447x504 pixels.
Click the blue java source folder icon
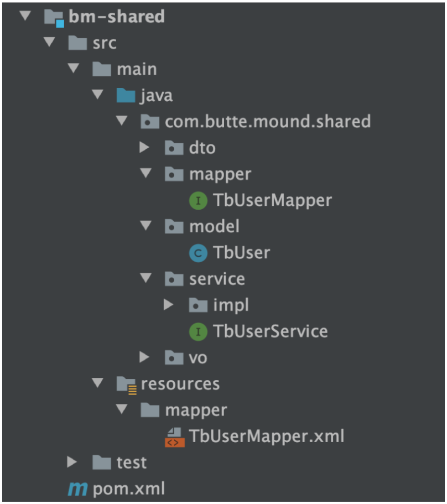click(x=127, y=96)
